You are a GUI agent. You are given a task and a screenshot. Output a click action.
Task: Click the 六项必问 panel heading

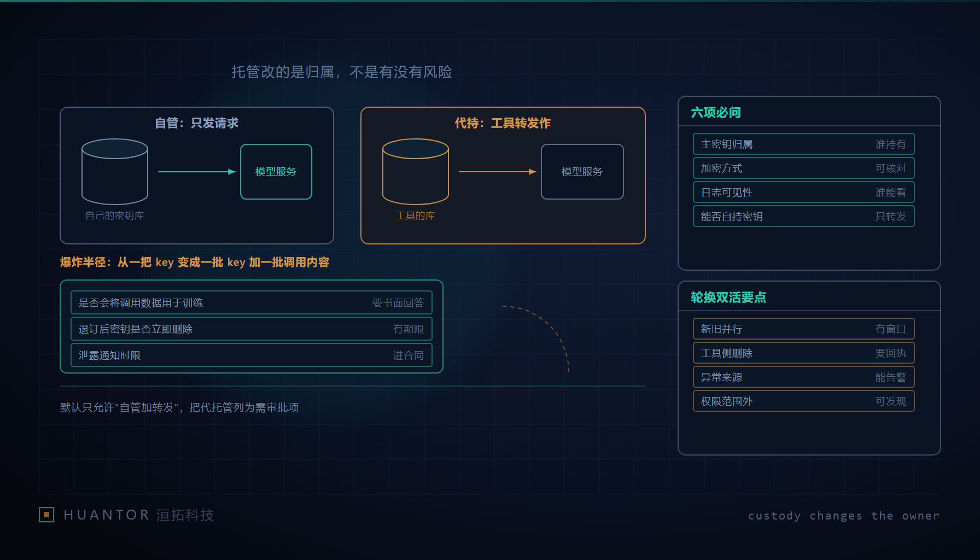pyautogui.click(x=716, y=113)
